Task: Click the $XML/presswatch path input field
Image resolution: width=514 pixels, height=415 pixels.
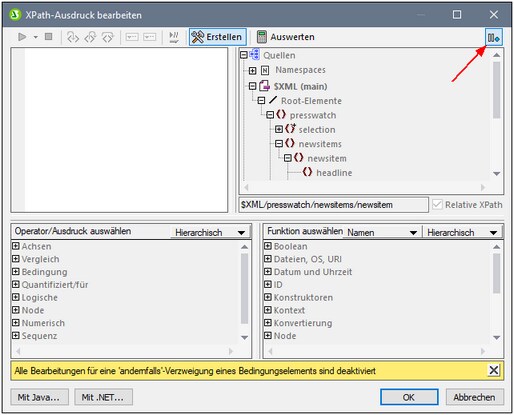Action: click(333, 204)
